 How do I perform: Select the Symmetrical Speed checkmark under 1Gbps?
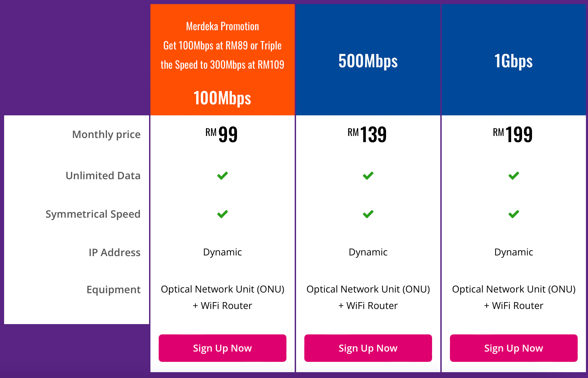tap(513, 214)
